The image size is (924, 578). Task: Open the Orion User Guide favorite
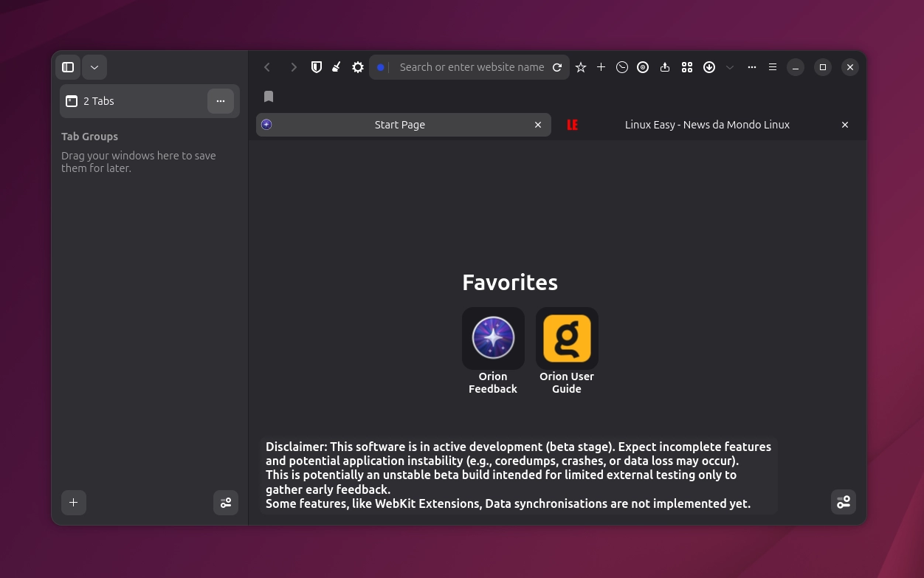coord(567,338)
